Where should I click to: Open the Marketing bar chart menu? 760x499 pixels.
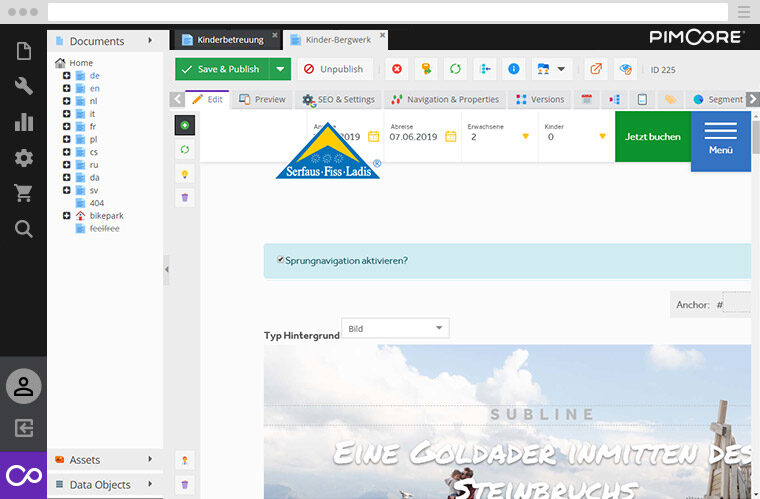(x=23, y=123)
